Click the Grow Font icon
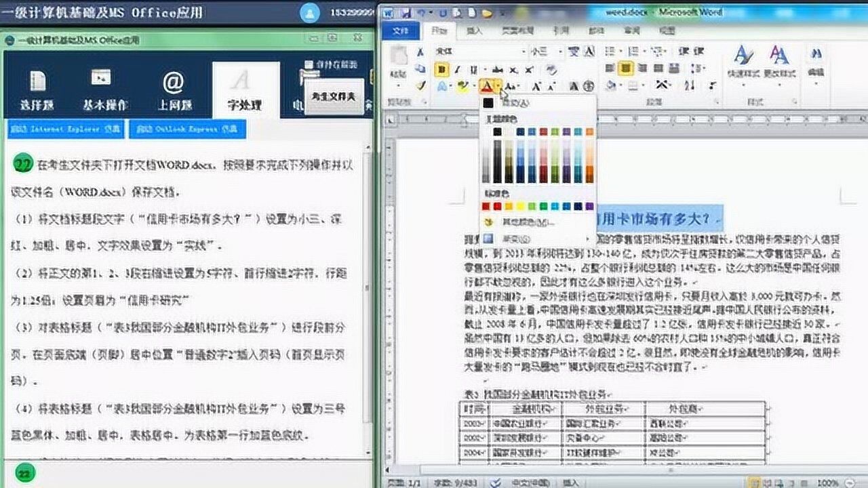The height and width of the screenshot is (488, 868). 536,85
